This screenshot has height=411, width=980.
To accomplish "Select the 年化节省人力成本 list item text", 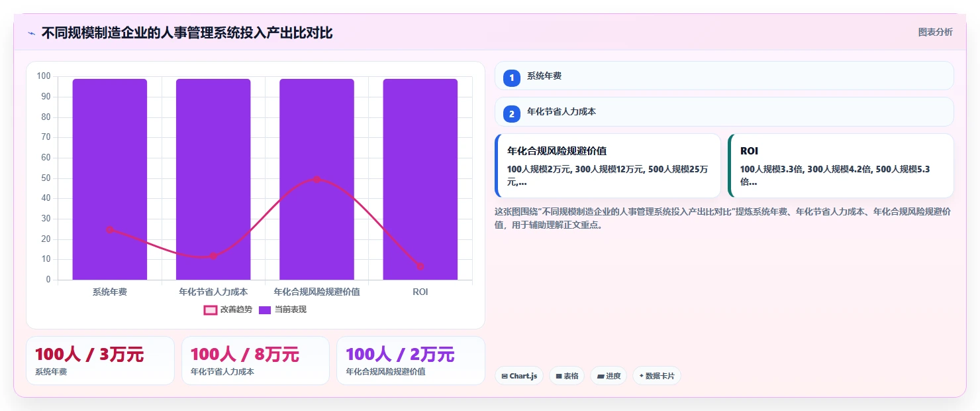I will coord(562,112).
